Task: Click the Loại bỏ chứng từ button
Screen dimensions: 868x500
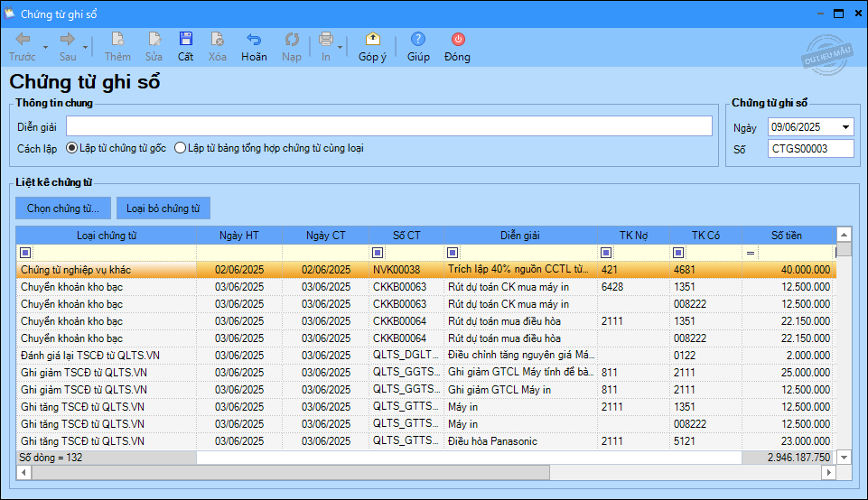Action: coord(163,208)
